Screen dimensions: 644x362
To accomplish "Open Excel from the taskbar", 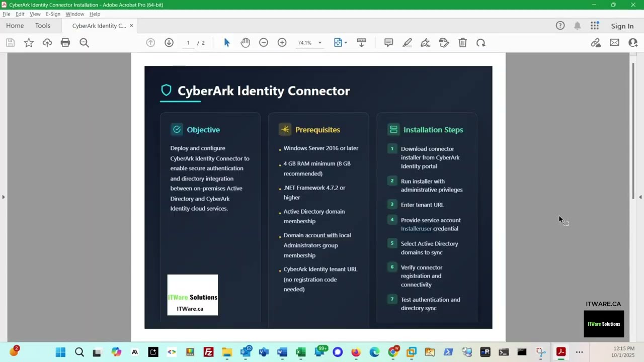I will 300,352.
